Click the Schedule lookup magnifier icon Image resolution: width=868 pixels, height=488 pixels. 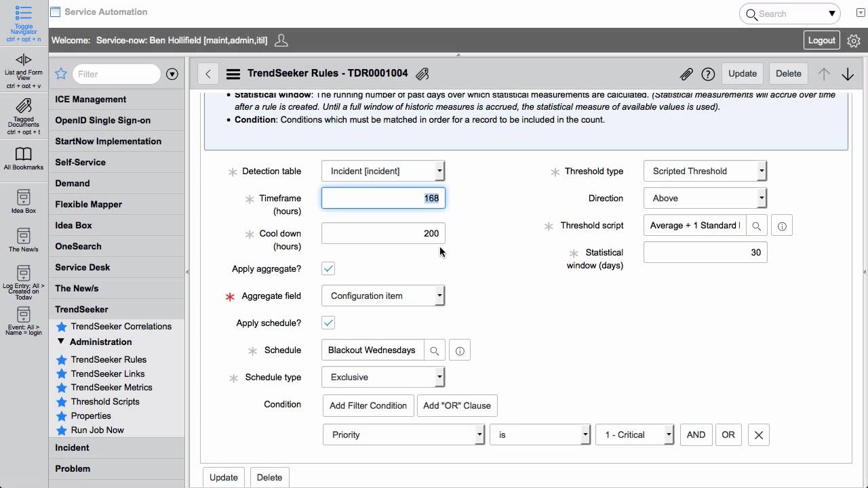coord(435,350)
